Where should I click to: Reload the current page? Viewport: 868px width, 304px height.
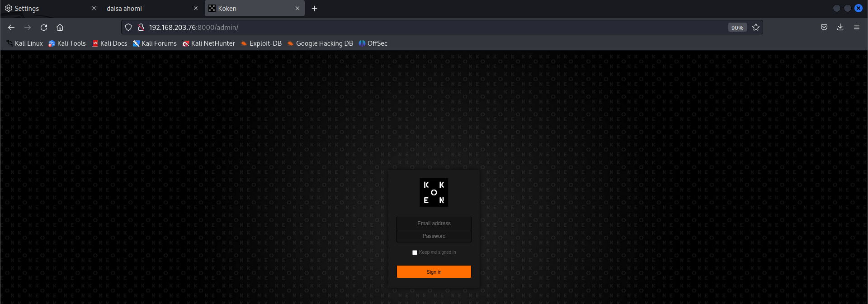(44, 28)
